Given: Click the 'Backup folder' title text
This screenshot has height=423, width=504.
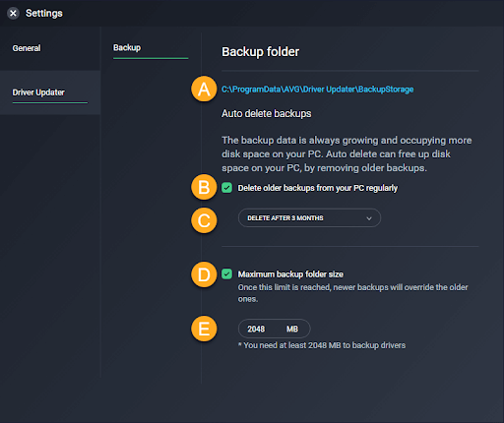Looking at the screenshot, I should 260,52.
